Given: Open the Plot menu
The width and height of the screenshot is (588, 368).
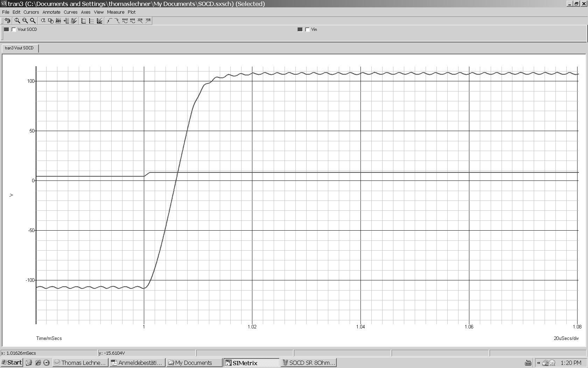Looking at the screenshot, I should pos(132,12).
